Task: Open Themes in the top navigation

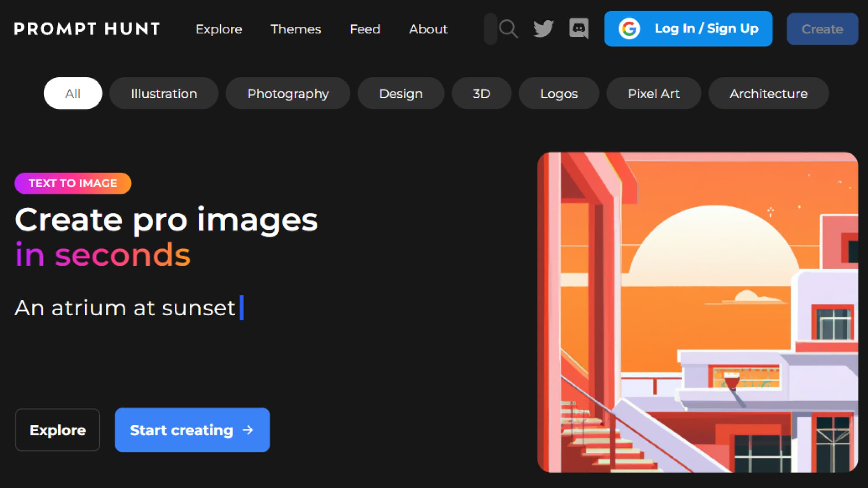Action: (x=296, y=29)
